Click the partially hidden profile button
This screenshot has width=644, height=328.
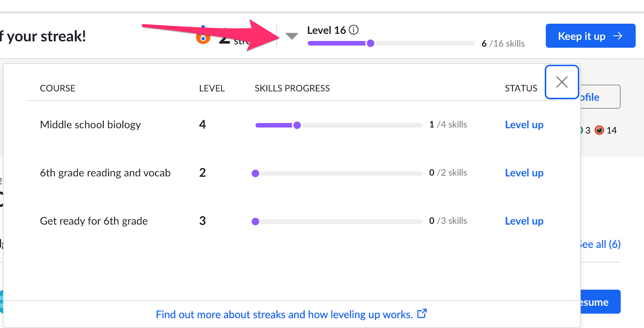[x=600, y=97]
